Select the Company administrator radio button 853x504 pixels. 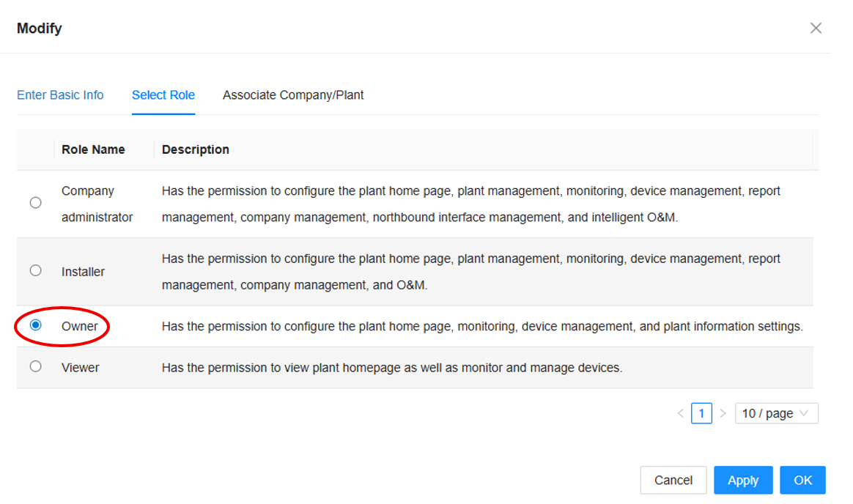point(35,203)
